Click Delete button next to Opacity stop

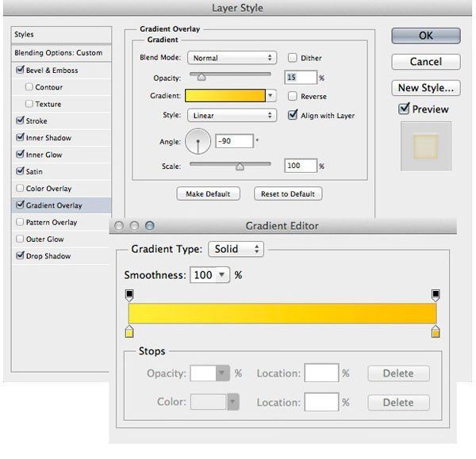click(x=398, y=373)
